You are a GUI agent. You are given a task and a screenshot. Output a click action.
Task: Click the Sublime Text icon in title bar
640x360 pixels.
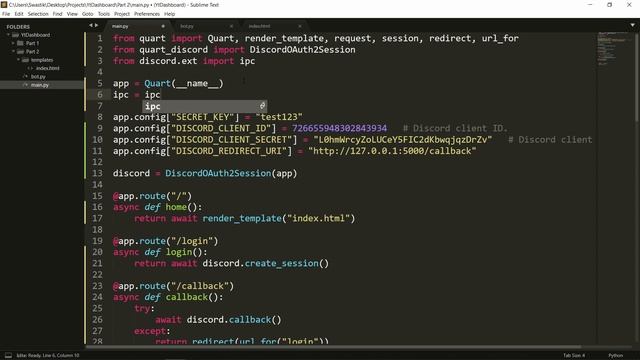pyautogui.click(x=4, y=4)
